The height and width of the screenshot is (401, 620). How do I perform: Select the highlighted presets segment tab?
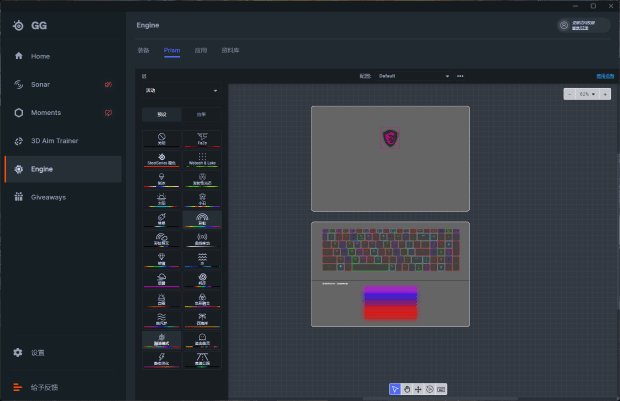[x=162, y=114]
